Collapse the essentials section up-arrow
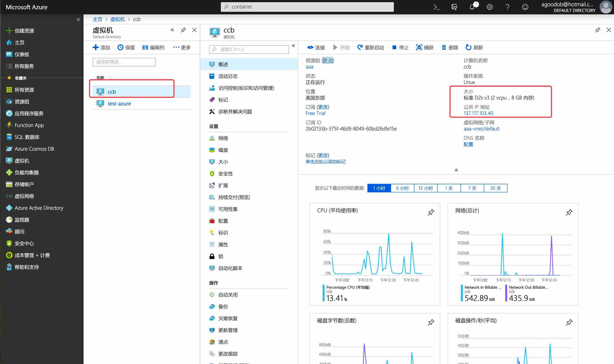The image size is (614, 364). tap(456, 170)
